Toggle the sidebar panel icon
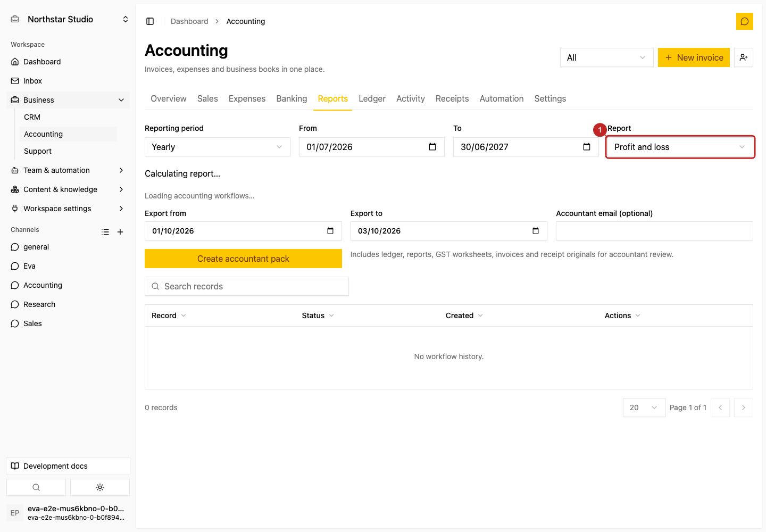The image size is (766, 532). click(150, 21)
